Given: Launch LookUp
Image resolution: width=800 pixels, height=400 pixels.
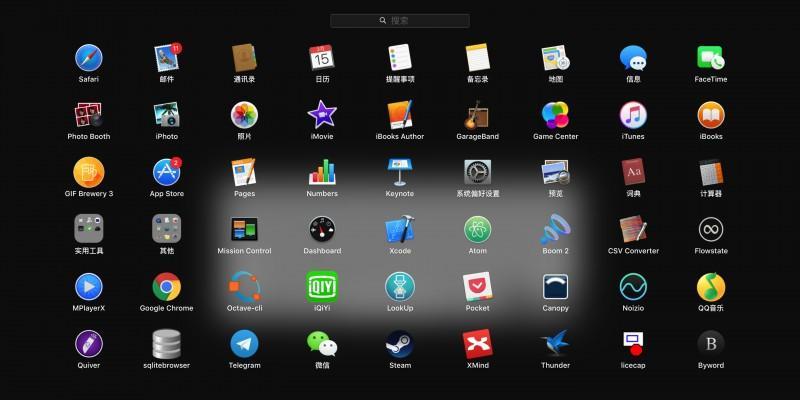Looking at the screenshot, I should coord(400,287).
